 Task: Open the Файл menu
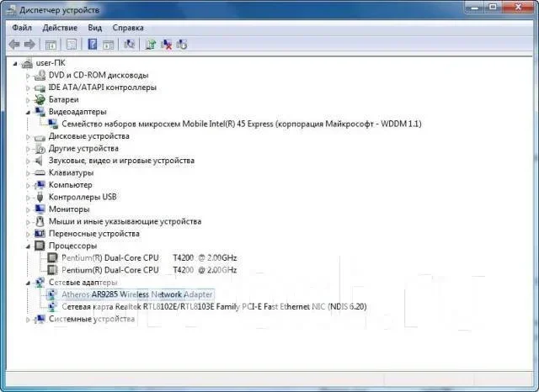[22, 28]
